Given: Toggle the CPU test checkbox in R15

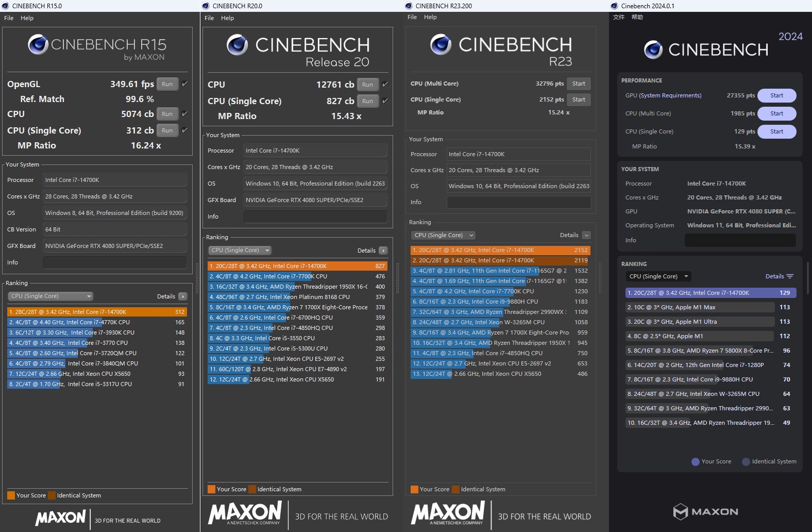Looking at the screenshot, I should (185, 113).
